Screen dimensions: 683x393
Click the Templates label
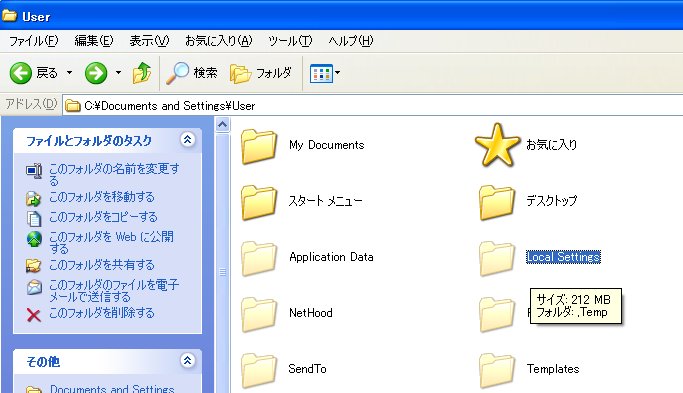[x=553, y=369]
